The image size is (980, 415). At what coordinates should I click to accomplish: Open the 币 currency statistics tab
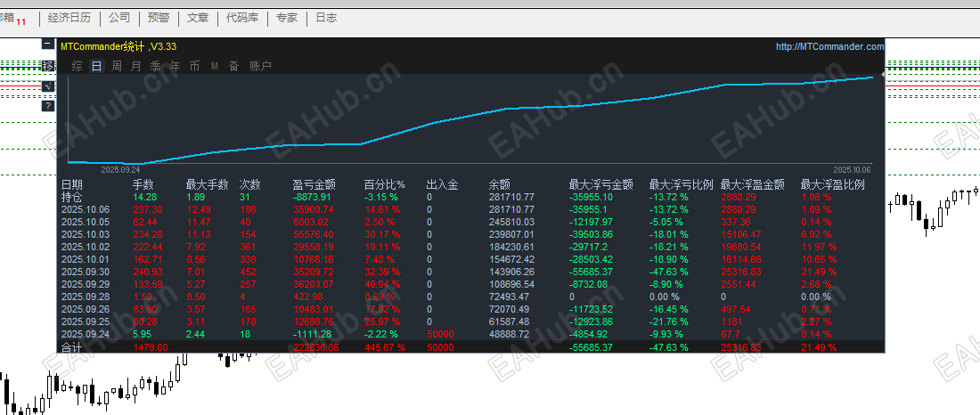pyautogui.click(x=195, y=66)
